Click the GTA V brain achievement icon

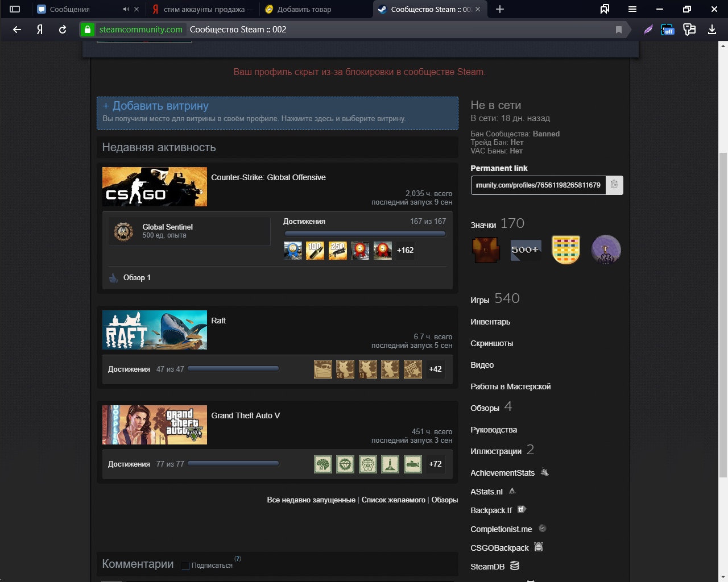[x=323, y=464]
